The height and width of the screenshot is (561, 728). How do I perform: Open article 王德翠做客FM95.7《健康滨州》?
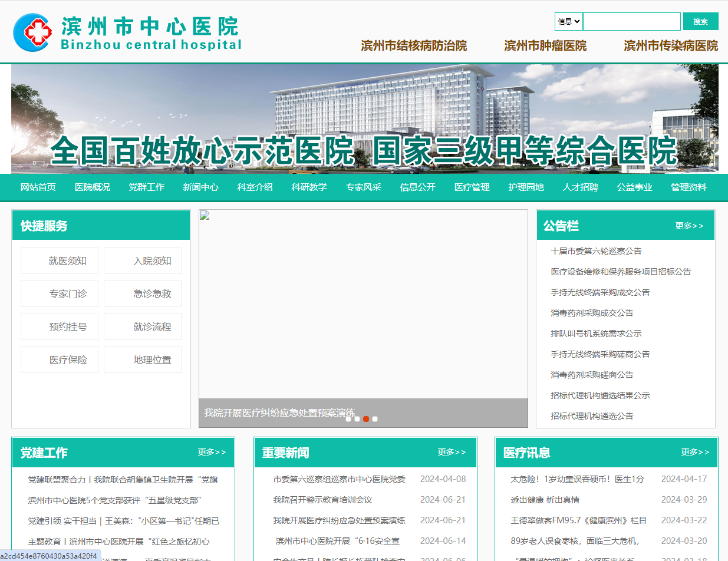click(x=578, y=520)
